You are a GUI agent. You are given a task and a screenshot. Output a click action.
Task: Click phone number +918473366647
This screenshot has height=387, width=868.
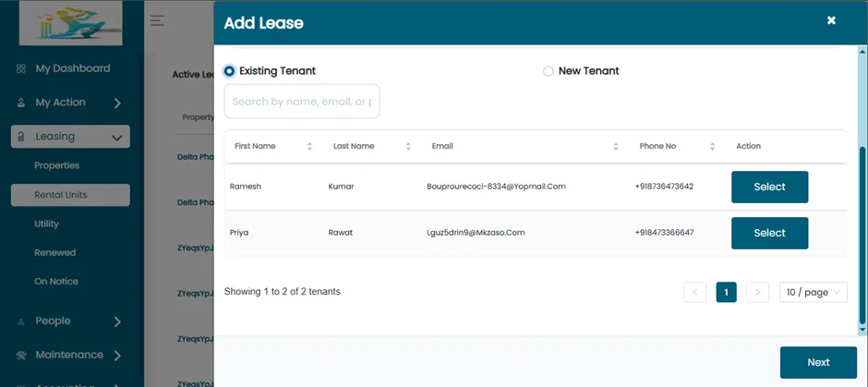point(664,233)
